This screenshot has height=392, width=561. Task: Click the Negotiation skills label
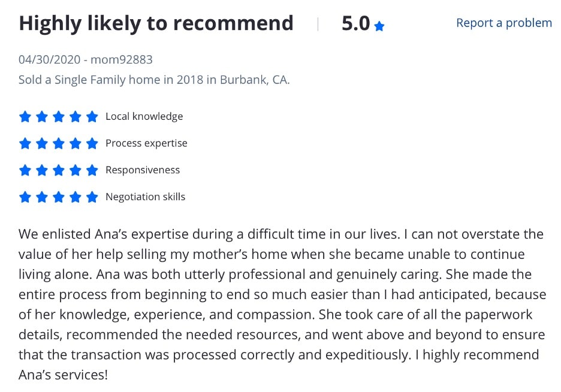click(x=145, y=197)
